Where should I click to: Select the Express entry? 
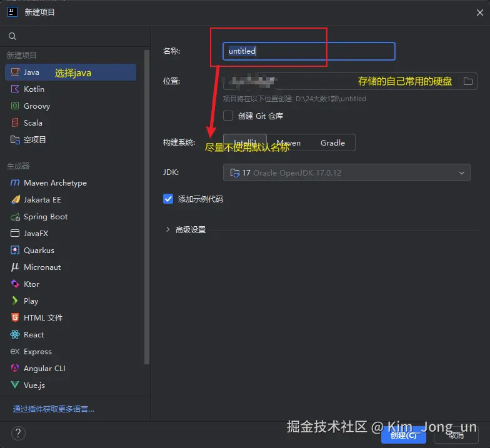point(71,351)
